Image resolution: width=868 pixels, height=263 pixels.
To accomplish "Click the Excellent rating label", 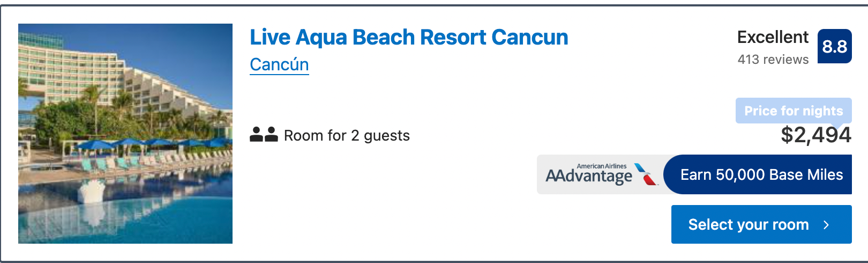I will 773,37.
